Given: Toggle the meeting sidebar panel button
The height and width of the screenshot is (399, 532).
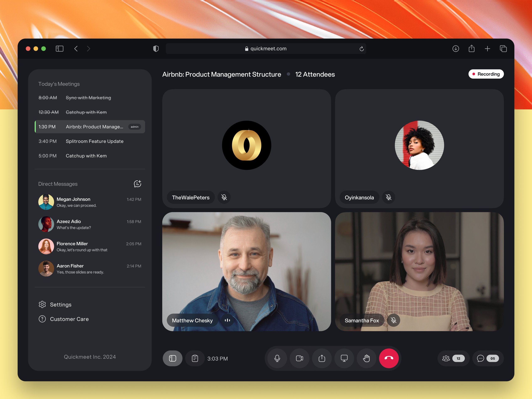Looking at the screenshot, I should coord(172,358).
